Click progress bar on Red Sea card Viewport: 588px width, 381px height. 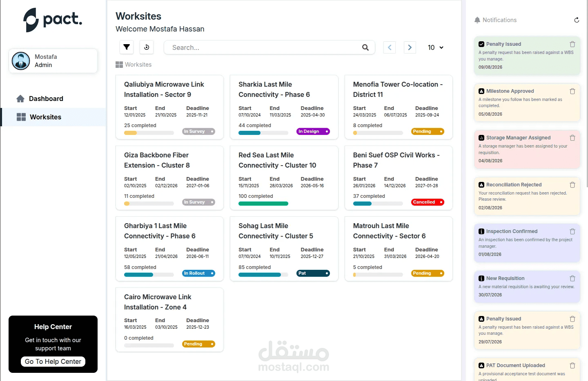[x=263, y=204]
